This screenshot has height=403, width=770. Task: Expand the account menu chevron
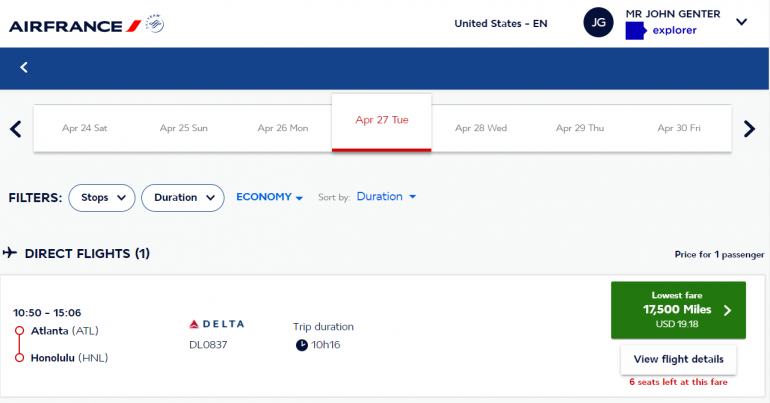coord(741,22)
